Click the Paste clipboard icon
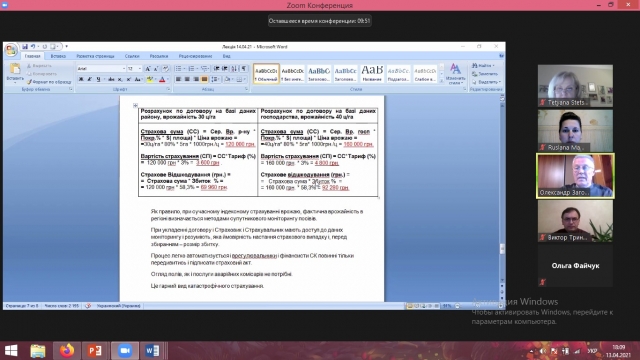Screen dimensions: 640x360 pos(15,69)
